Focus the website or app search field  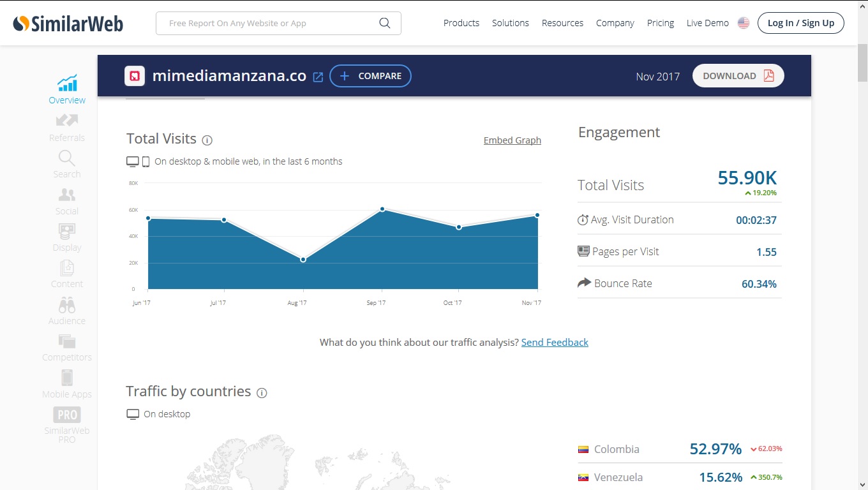tap(278, 23)
